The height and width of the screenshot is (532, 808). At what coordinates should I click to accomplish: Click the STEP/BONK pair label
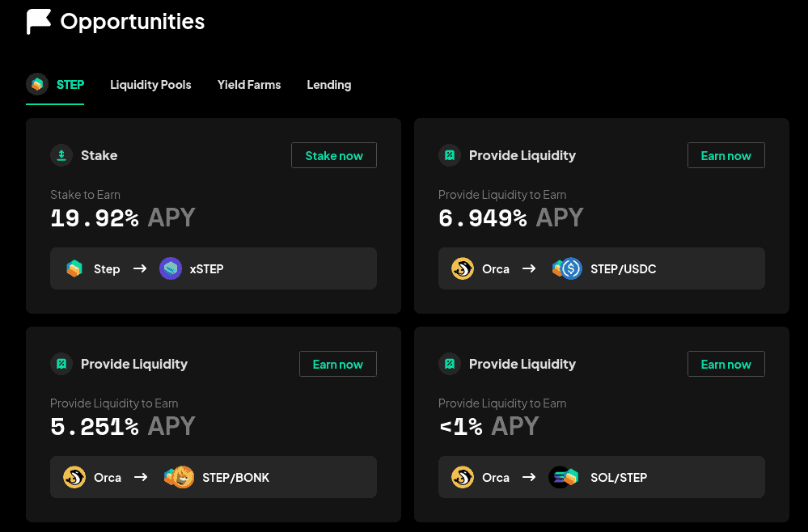pos(235,477)
